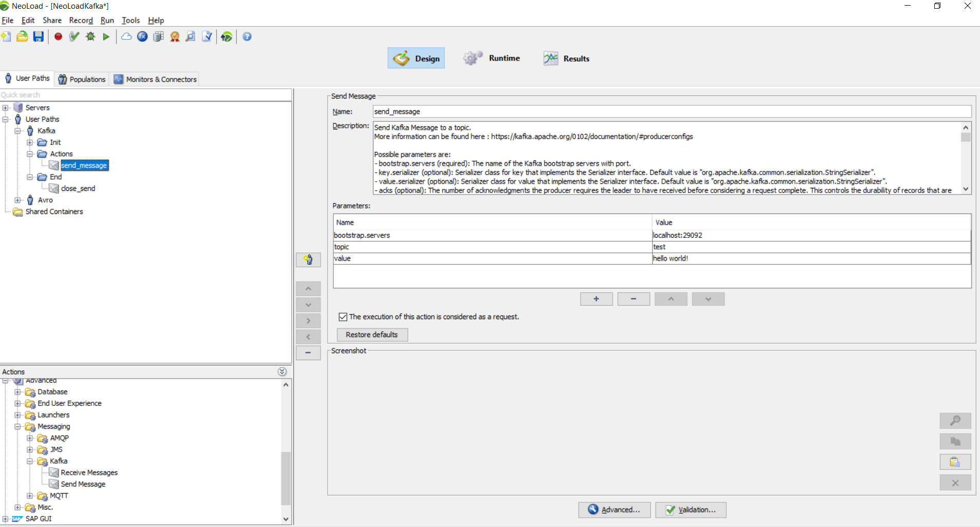Click the Actions panel vertical scrollbar thumb
The image size is (980, 527).
[286, 478]
